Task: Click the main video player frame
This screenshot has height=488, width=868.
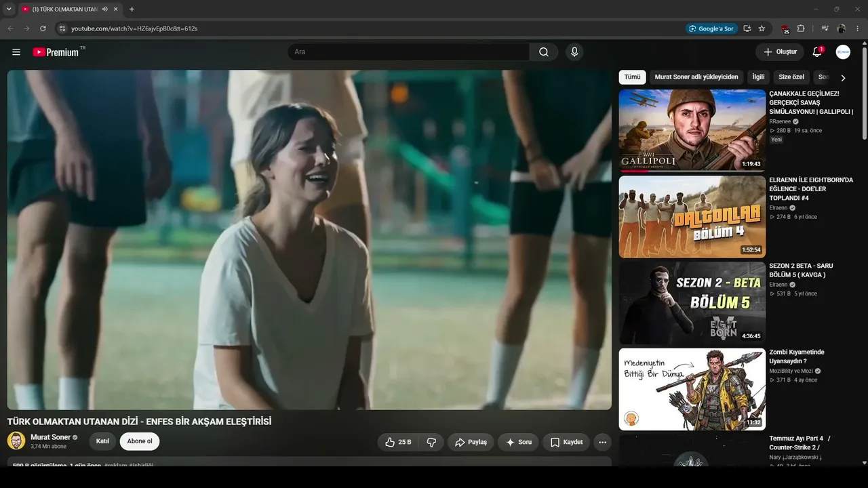Action: [309, 240]
